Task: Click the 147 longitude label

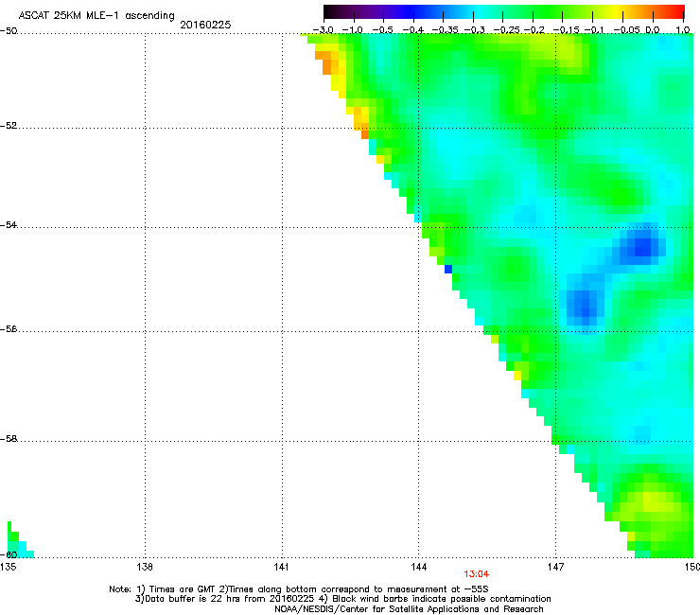Action: tap(555, 567)
